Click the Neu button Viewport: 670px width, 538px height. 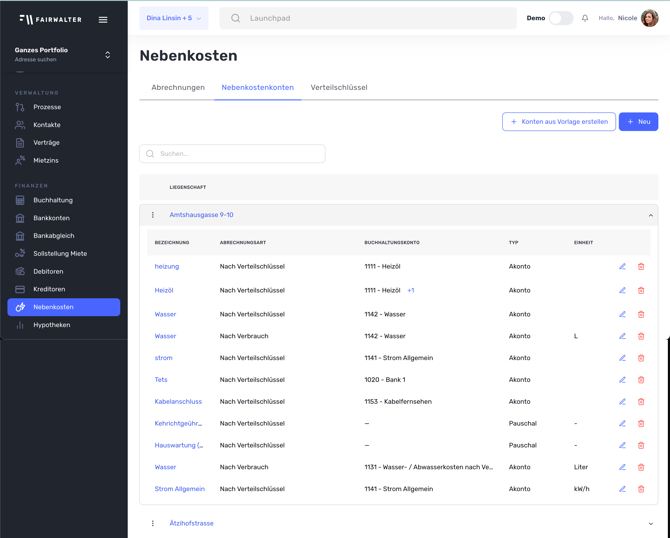pyautogui.click(x=638, y=122)
